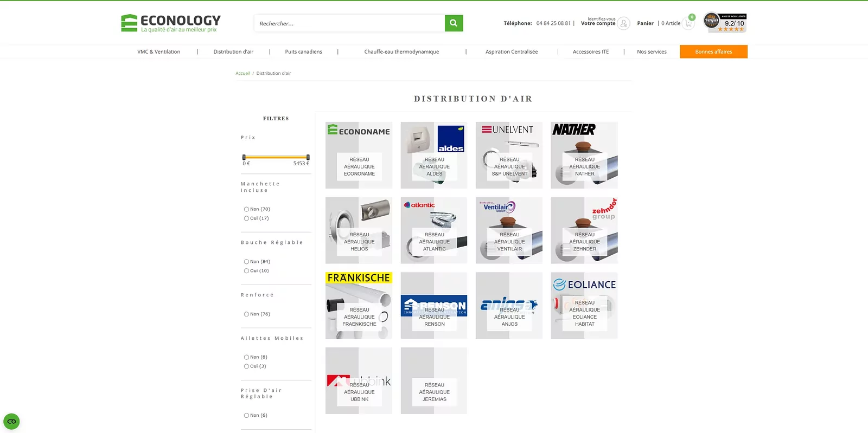Click the Econology logo

pyautogui.click(x=170, y=23)
